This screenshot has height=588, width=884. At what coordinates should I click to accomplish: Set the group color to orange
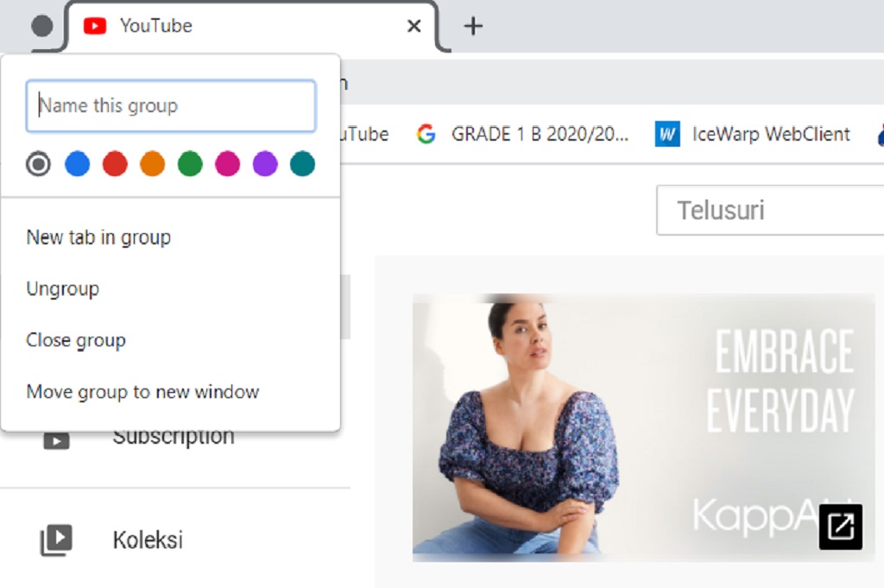152,164
